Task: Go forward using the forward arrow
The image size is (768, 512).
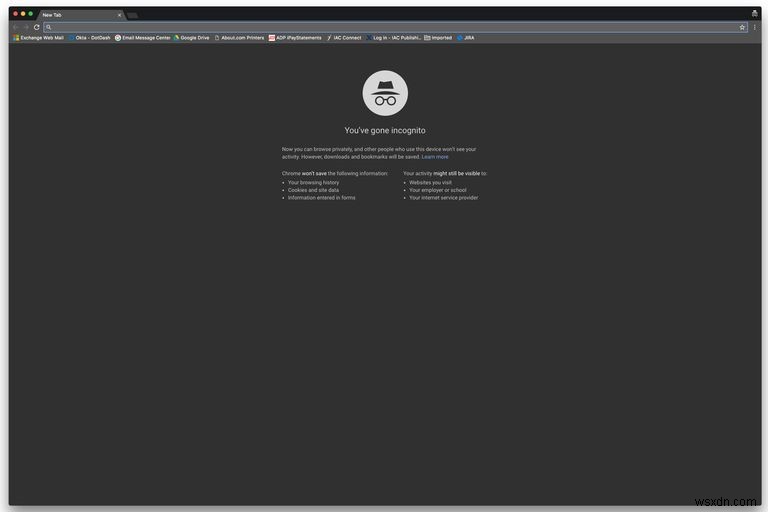Action: pyautogui.click(x=25, y=27)
